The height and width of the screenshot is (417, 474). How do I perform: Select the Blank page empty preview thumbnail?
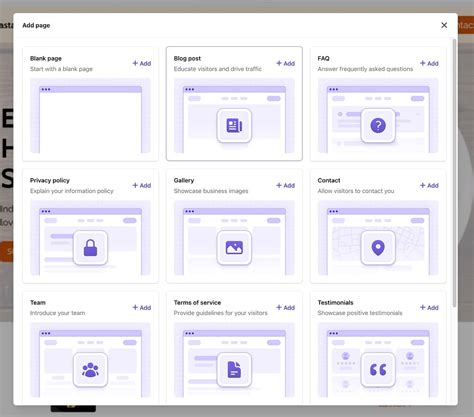(90, 116)
